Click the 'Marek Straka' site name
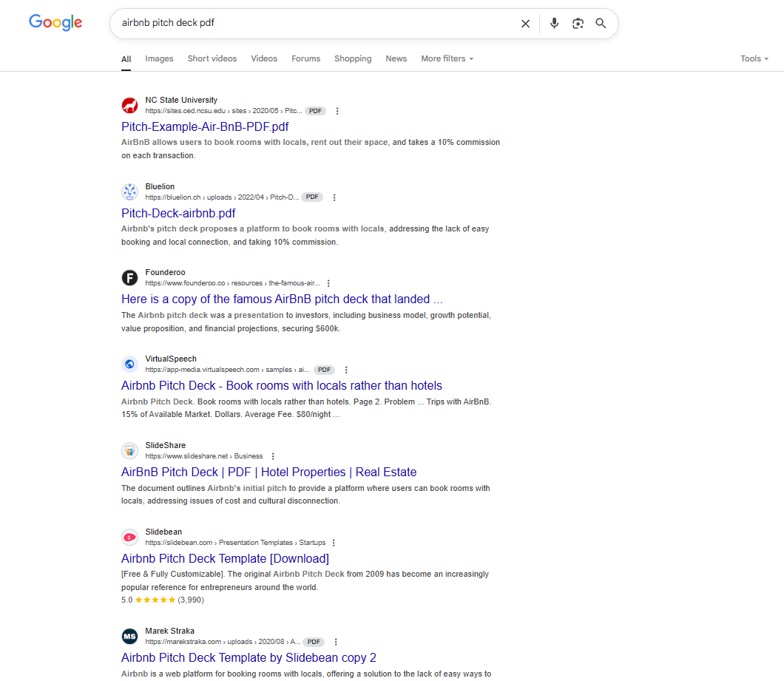This screenshot has width=784, height=681. click(x=169, y=631)
